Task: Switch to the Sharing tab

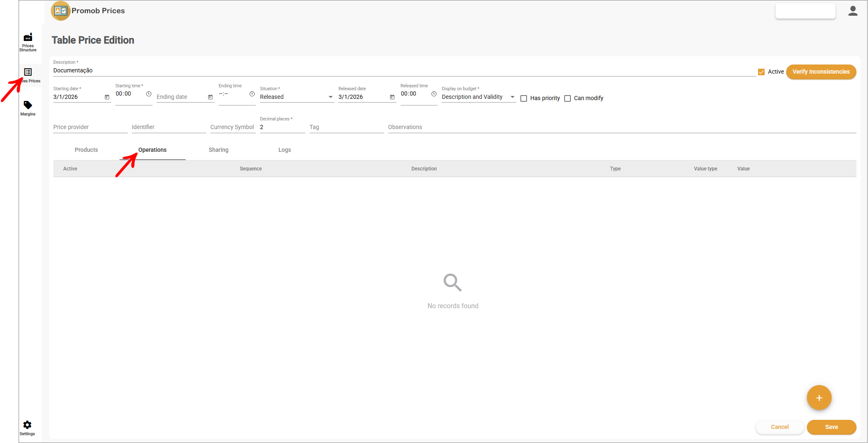Action: tap(219, 150)
